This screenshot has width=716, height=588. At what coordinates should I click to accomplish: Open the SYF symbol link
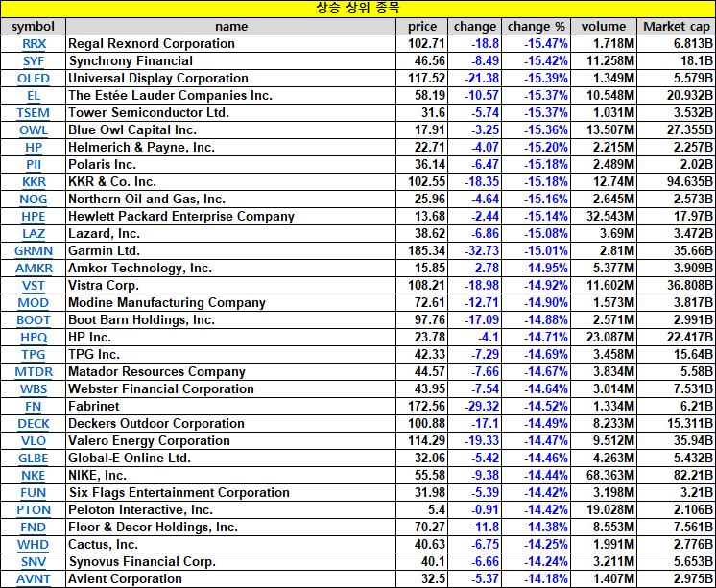point(34,61)
